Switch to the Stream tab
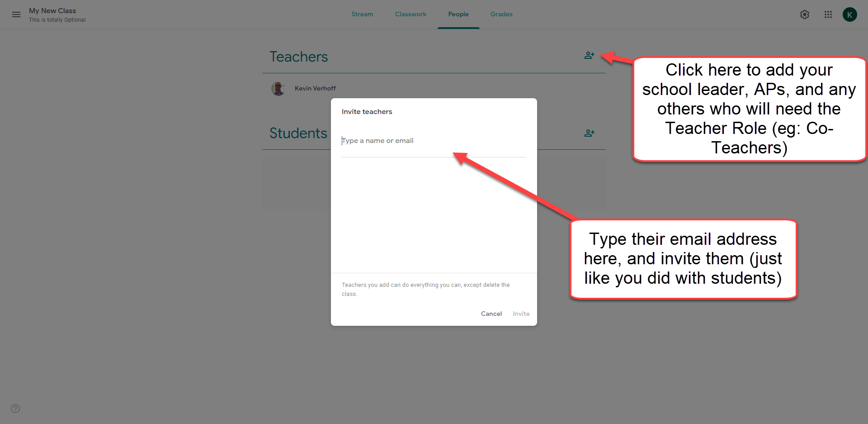This screenshot has width=868, height=424. 362,14
